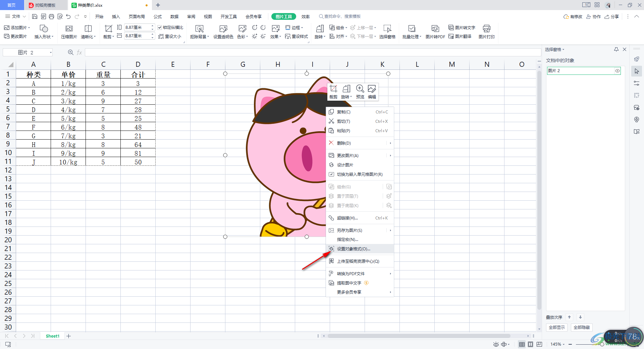
Task: Open Insert Shape (插入形状) dropdown
Action: click(44, 32)
